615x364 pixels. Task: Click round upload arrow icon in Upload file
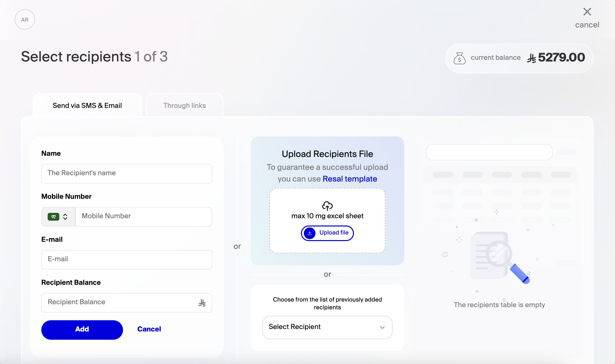click(310, 233)
